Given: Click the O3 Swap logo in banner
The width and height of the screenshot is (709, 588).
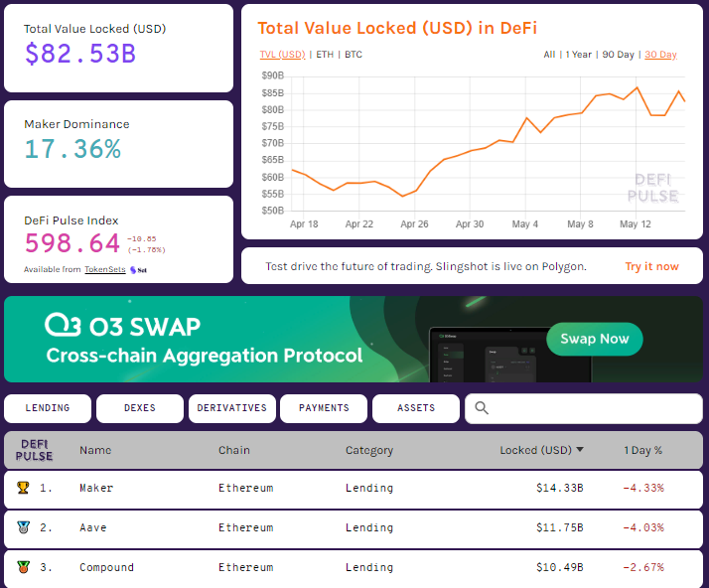Looking at the screenshot, I should [122, 326].
